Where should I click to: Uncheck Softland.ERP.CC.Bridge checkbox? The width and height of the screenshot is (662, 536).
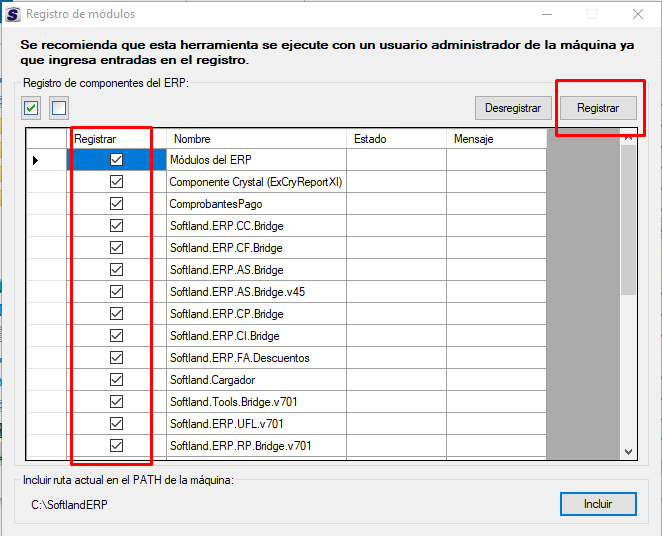(117, 225)
